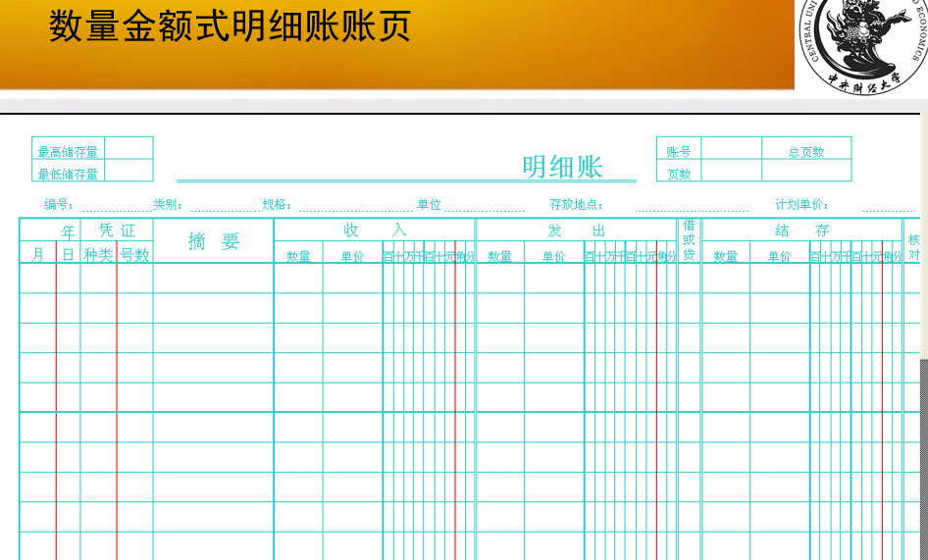
Task: Click the blank cell beside 最高储存量
Action: [129, 148]
